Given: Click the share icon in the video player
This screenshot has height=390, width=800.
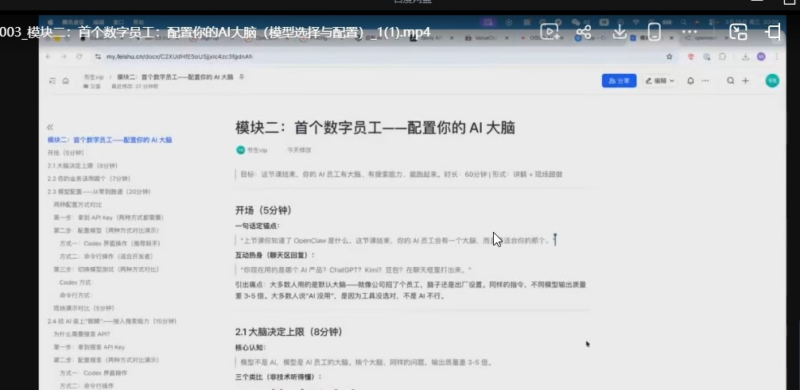Looking at the screenshot, I should click(x=584, y=32).
